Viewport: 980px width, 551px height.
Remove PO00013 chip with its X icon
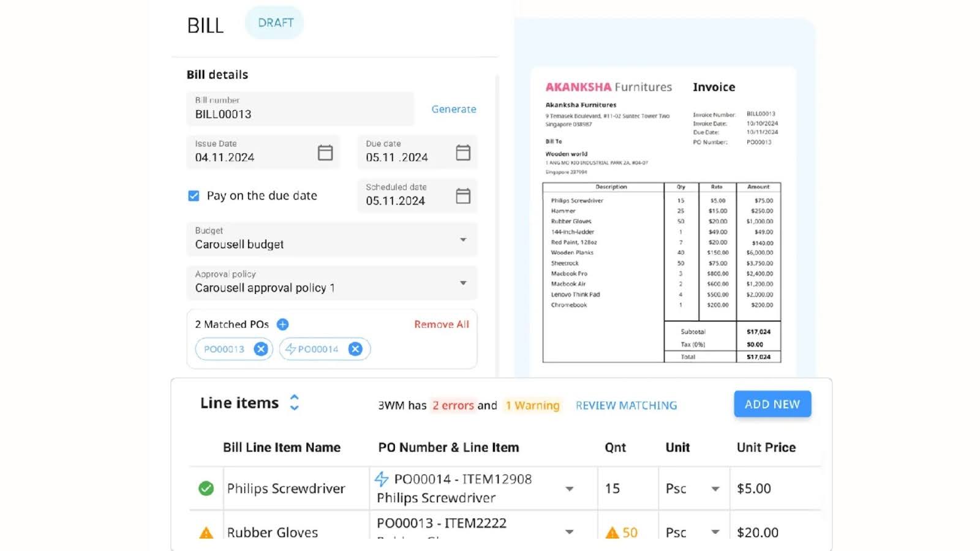click(261, 349)
